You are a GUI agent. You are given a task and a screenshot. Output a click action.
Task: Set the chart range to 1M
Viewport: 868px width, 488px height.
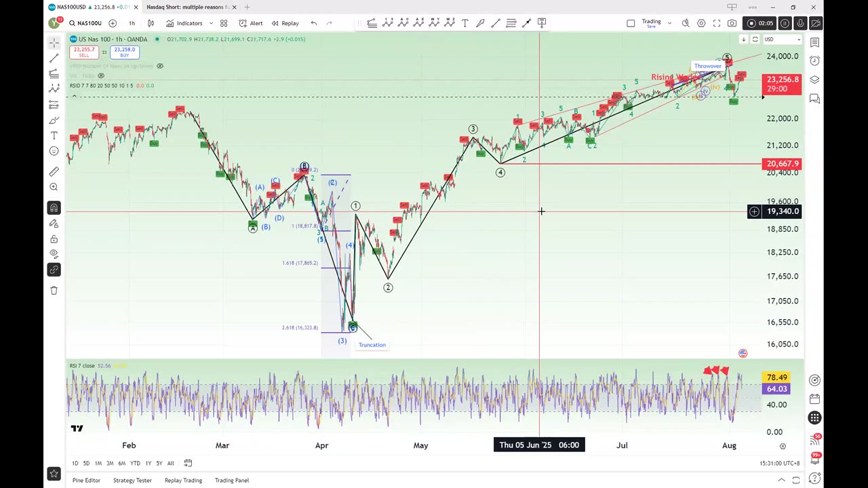coord(98,463)
